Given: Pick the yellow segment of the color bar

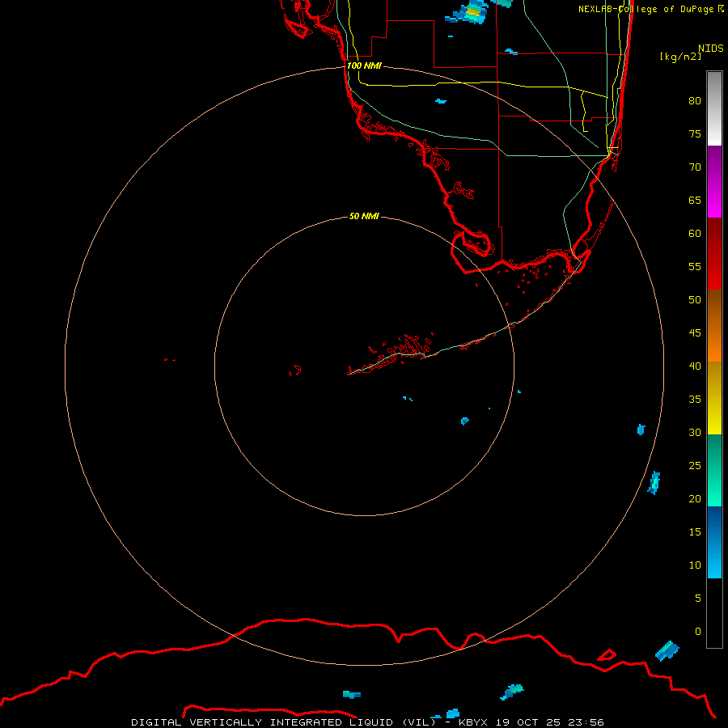Looking at the screenshot, I should tap(714, 398).
